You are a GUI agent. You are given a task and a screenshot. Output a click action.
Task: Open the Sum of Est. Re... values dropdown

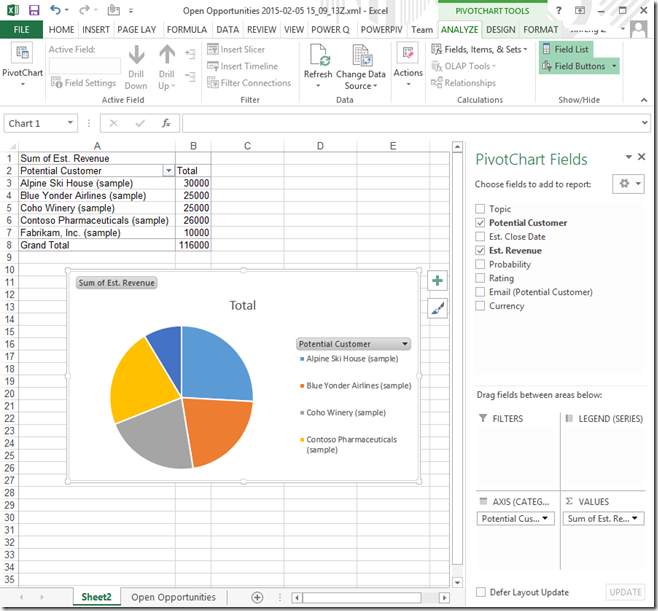(635, 518)
